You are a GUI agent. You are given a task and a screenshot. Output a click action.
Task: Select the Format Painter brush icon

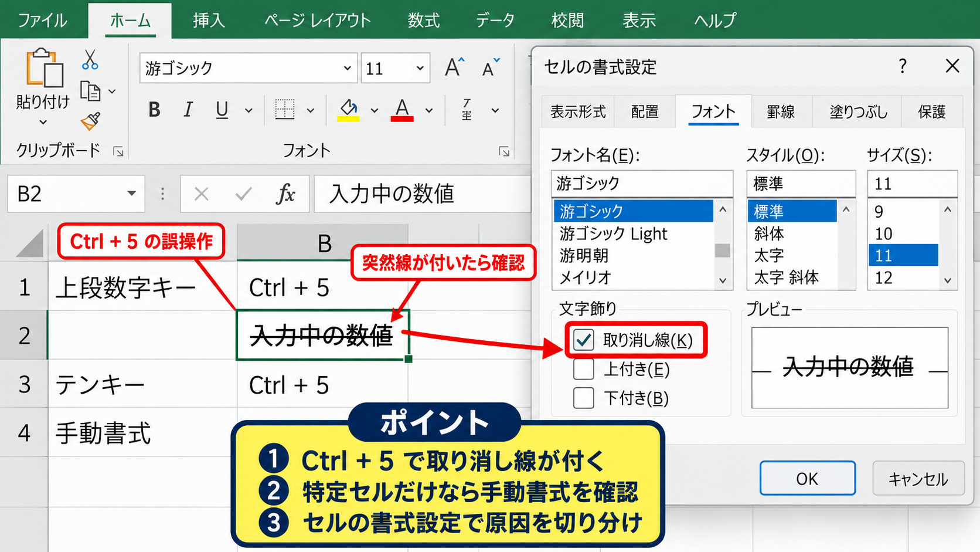pyautogui.click(x=90, y=121)
